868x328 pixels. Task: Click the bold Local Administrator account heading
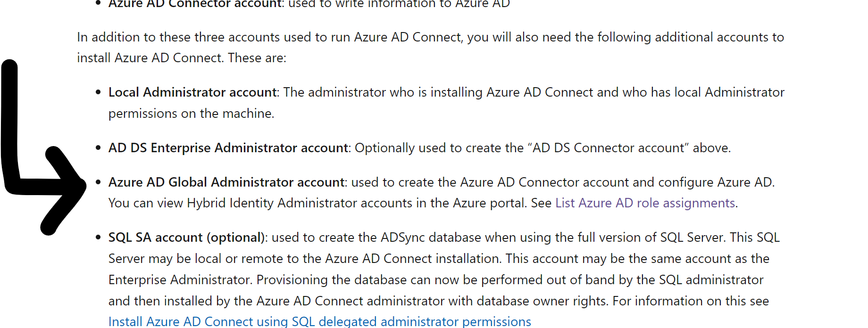pos(192,92)
